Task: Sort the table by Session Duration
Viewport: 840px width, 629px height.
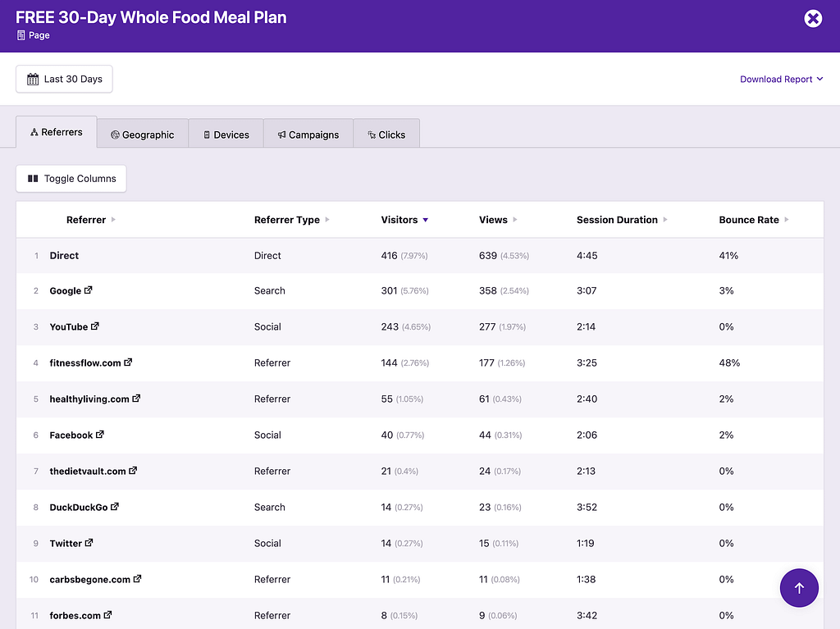Action: coord(619,219)
